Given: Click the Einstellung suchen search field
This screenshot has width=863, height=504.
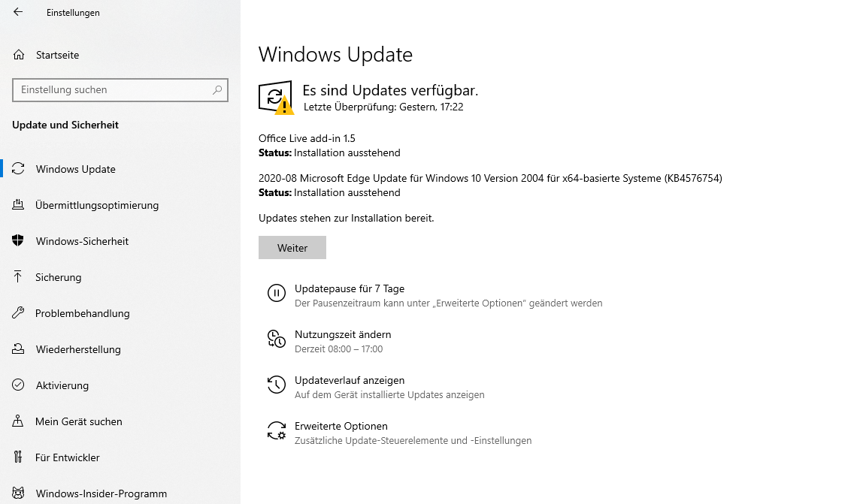Looking at the screenshot, I should pyautogui.click(x=111, y=90).
